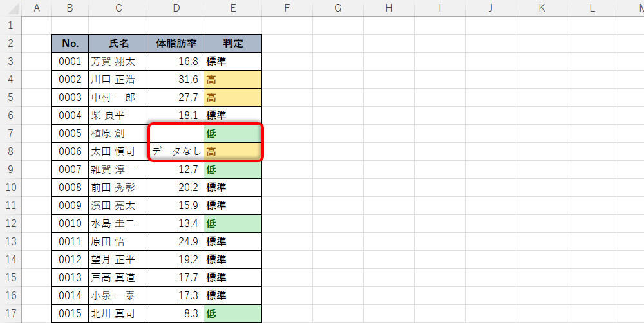Select name cell '北川 真司'
The width and height of the screenshot is (644, 323).
tap(118, 313)
